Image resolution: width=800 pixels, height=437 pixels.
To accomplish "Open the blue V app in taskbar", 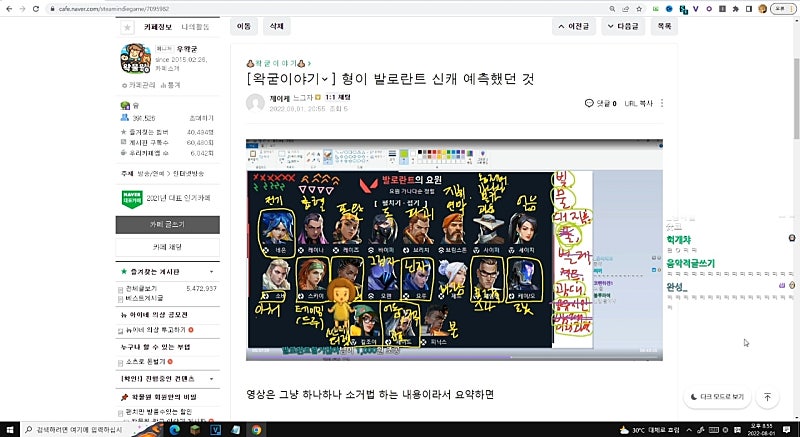I will coord(215,430).
